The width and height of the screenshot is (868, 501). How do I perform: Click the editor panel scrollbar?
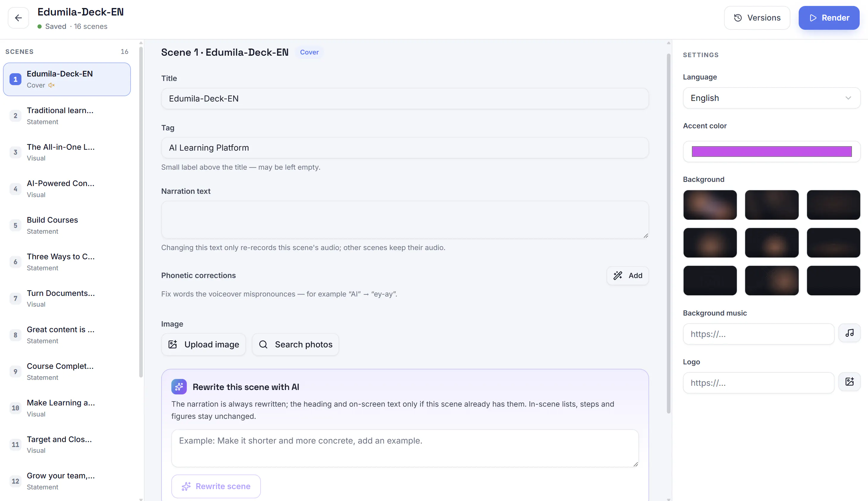point(668,233)
